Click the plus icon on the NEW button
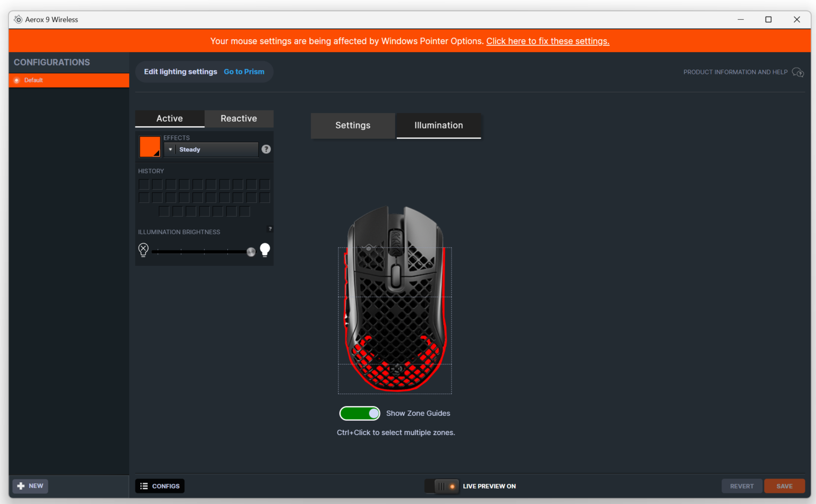 pyautogui.click(x=20, y=485)
